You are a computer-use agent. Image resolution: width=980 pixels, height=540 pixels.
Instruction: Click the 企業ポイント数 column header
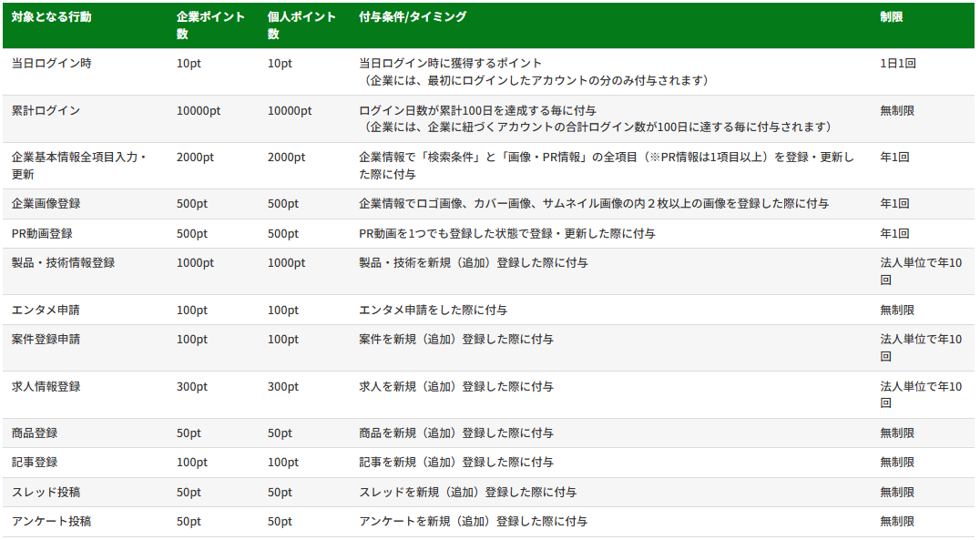click(x=210, y=25)
